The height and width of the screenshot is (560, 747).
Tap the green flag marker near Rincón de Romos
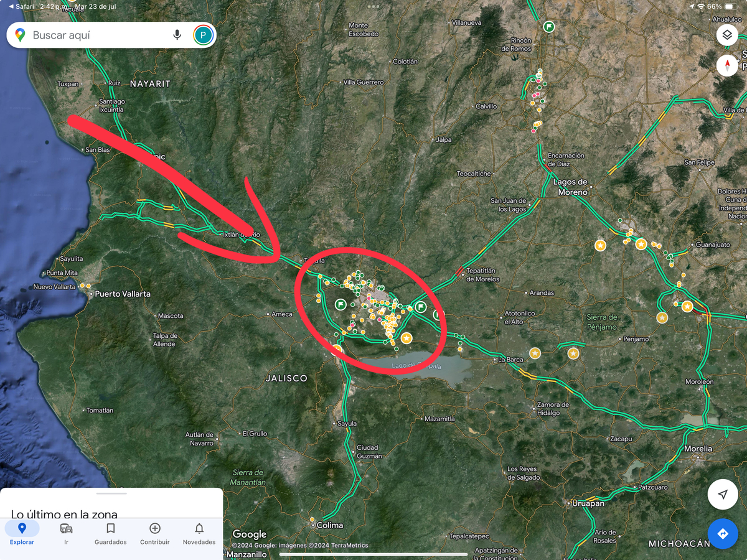pyautogui.click(x=548, y=27)
